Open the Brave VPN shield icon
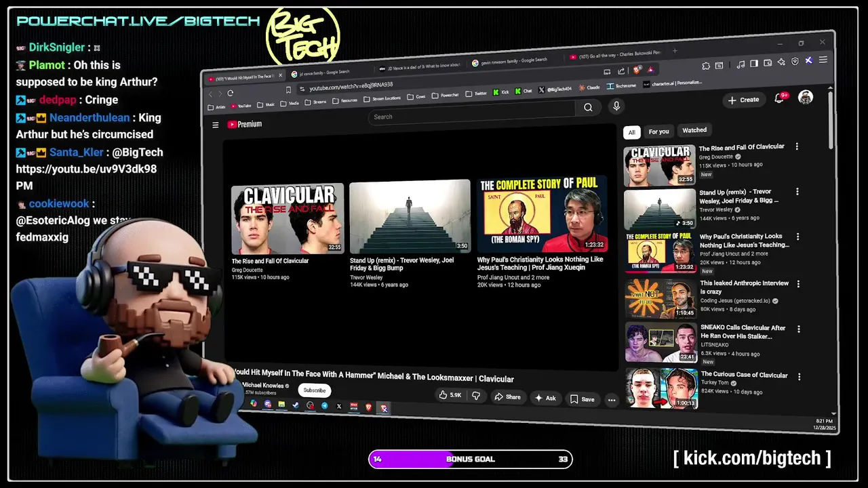Image resolution: width=868 pixels, height=488 pixels. coord(795,61)
